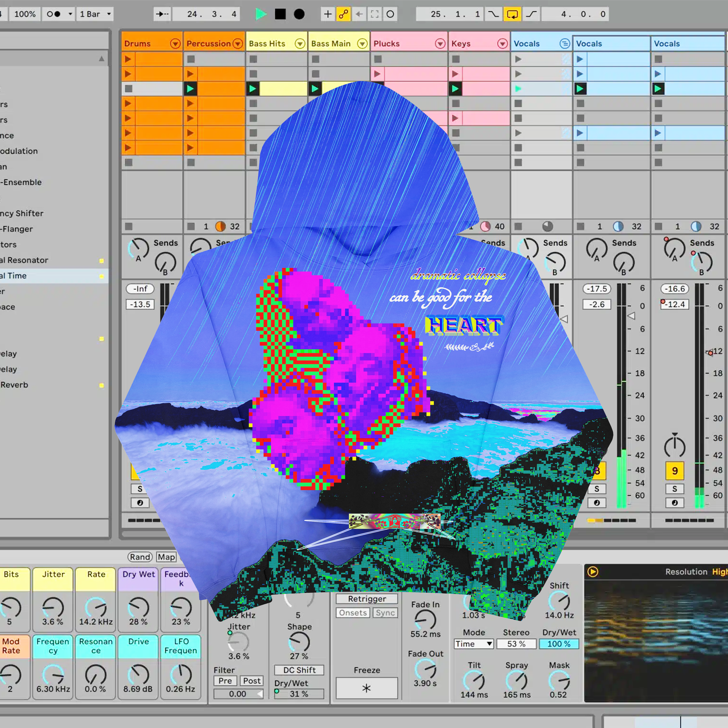
Task: Open the 1 Bar quantization dropdown
Action: click(95, 14)
